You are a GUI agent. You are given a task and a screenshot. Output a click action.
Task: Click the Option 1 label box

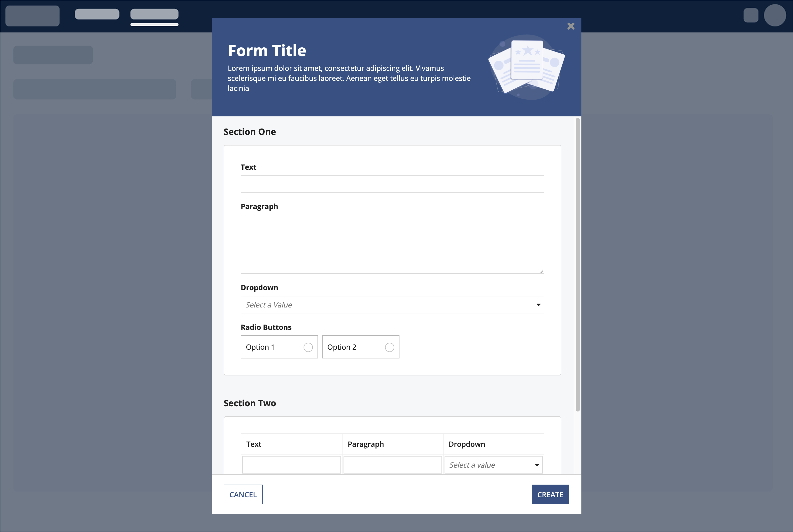pos(268,347)
